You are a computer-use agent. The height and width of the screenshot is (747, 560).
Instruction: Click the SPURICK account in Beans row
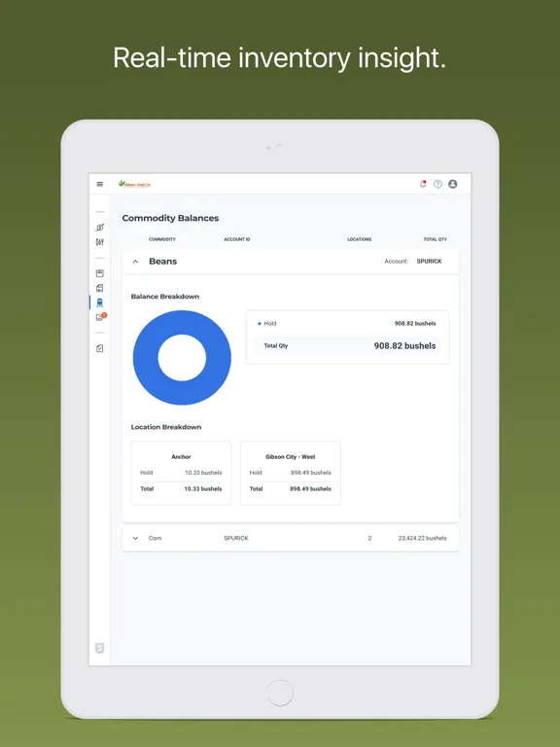[x=429, y=262]
